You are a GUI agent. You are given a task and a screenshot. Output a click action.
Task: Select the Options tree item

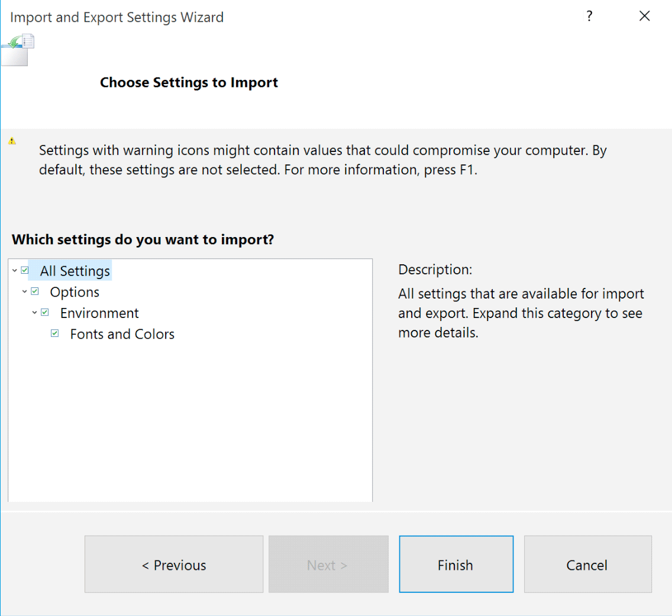point(75,292)
